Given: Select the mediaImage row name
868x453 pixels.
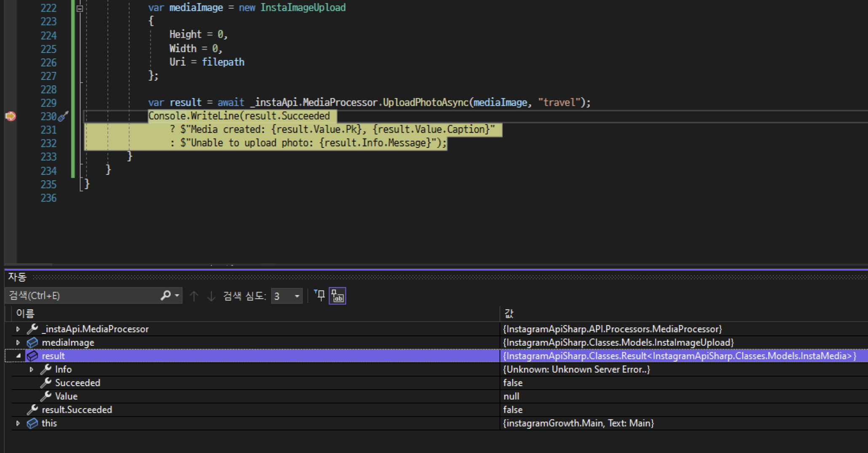Looking at the screenshot, I should point(68,342).
